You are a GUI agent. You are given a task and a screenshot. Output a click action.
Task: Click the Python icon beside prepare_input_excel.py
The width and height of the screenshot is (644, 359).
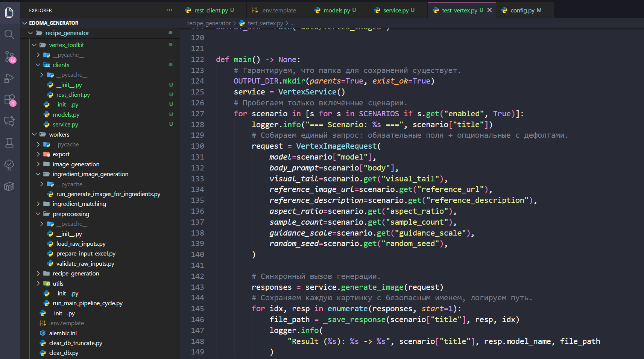point(50,254)
